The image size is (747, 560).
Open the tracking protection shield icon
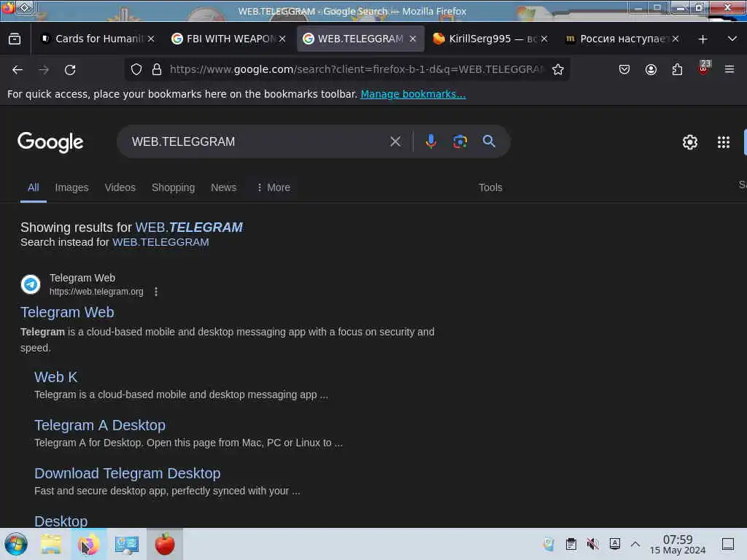point(136,69)
